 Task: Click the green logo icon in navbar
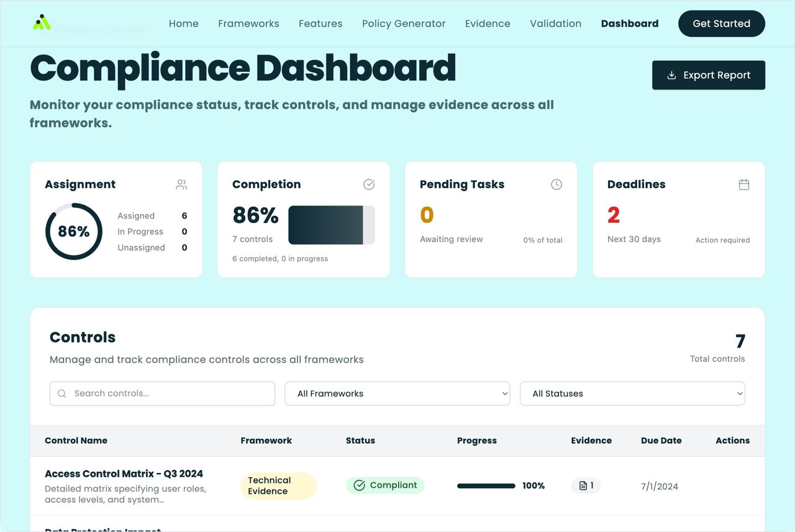(x=42, y=23)
